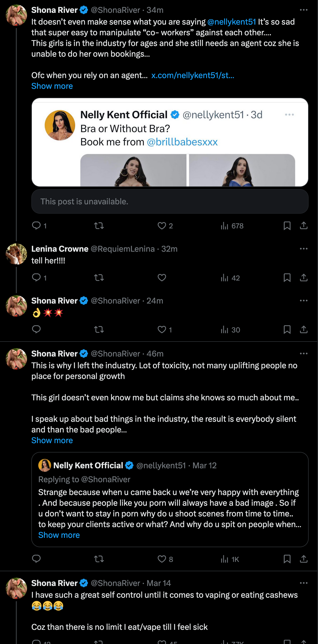View analytics showing 1K views

click(230, 559)
